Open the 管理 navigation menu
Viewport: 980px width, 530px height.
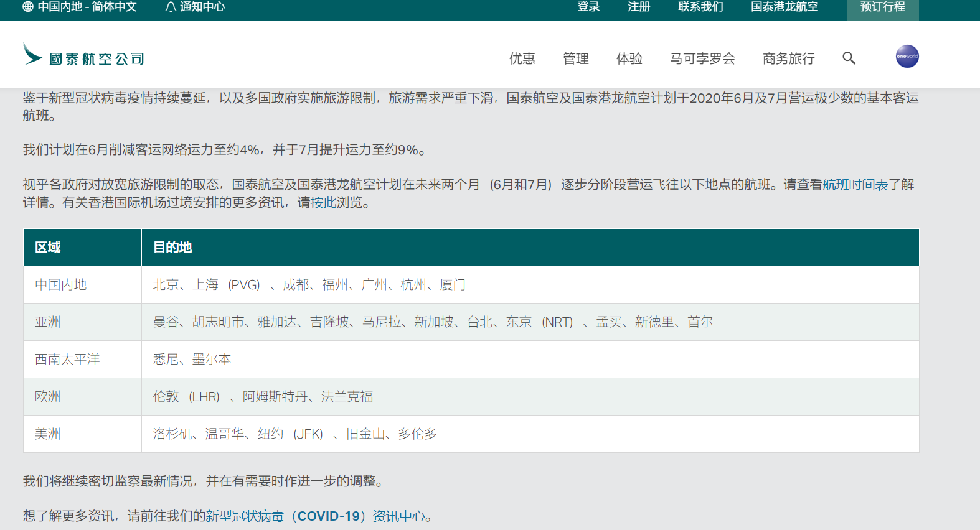[x=575, y=58]
